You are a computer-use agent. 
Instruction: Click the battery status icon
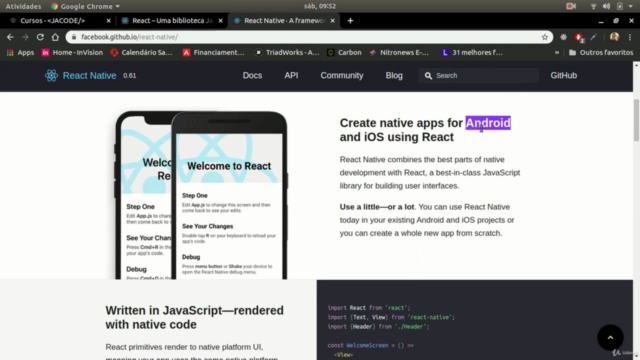pos(620,6)
